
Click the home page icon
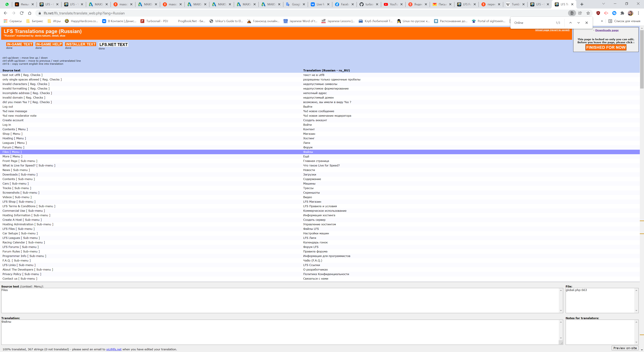pos(30,13)
